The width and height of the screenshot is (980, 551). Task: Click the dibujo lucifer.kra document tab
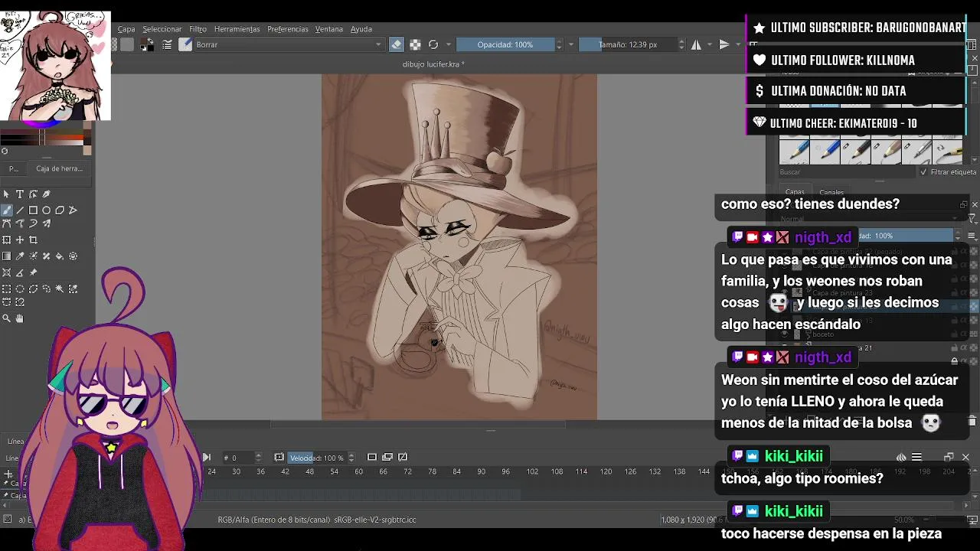tap(433, 64)
